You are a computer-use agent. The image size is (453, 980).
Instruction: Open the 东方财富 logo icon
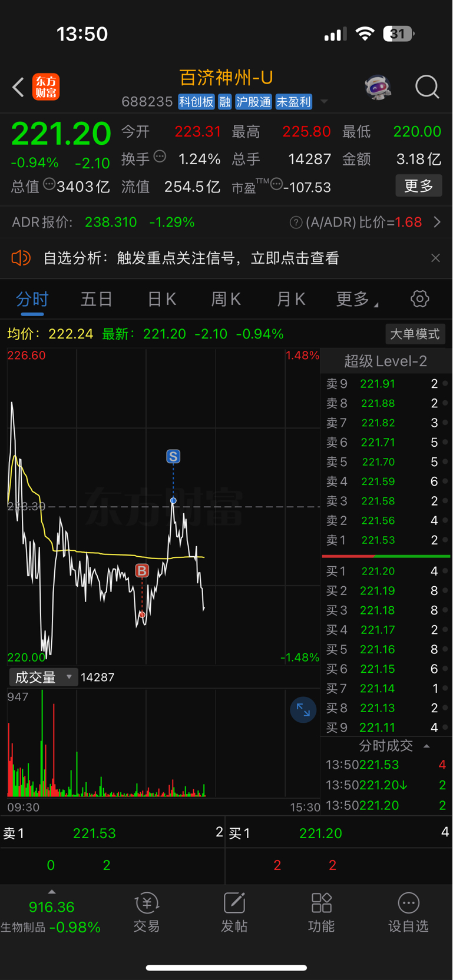pos(46,87)
